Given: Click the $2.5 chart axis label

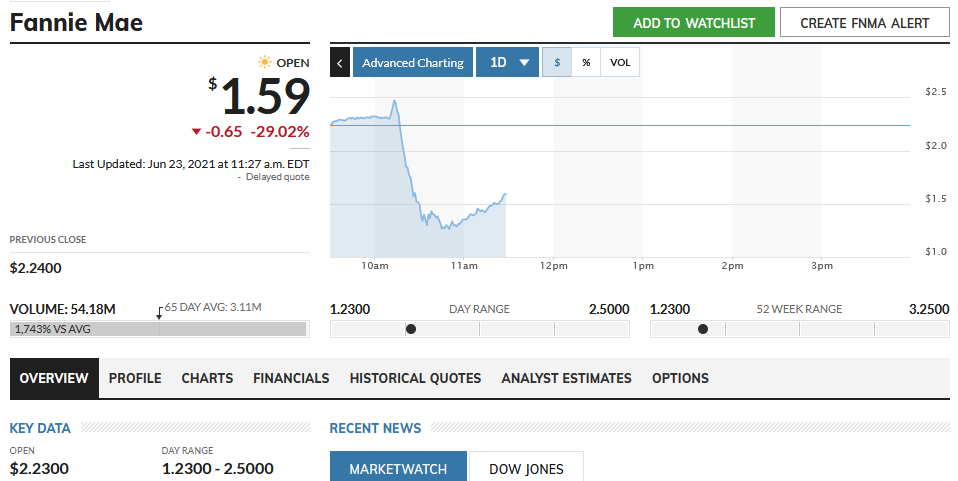Looking at the screenshot, I should tap(935, 92).
